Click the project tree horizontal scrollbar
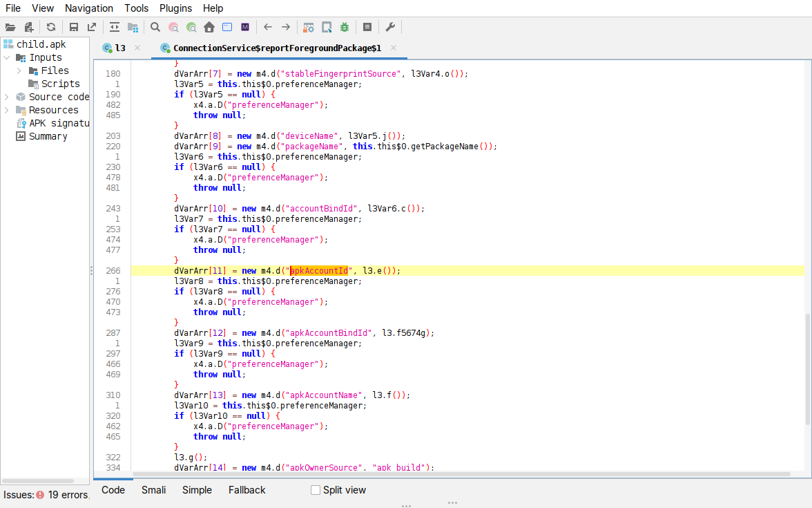This screenshot has height=508, width=812. click(37, 481)
